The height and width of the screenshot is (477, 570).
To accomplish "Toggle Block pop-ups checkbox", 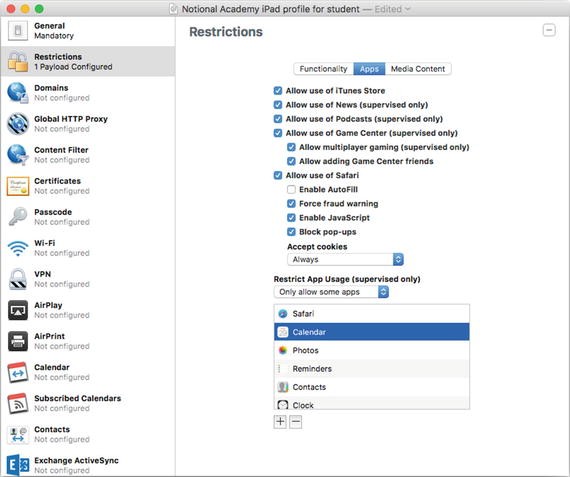I will click(x=291, y=232).
